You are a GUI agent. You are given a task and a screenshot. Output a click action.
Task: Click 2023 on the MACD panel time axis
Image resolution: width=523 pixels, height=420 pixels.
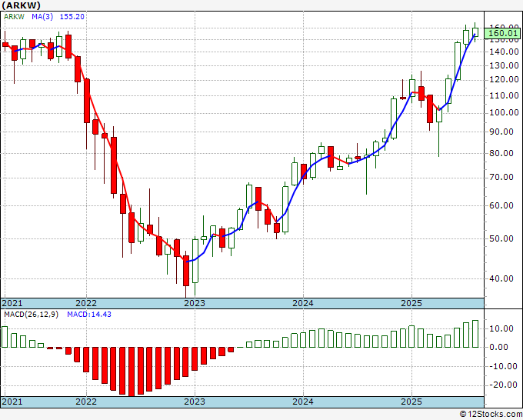195,402
